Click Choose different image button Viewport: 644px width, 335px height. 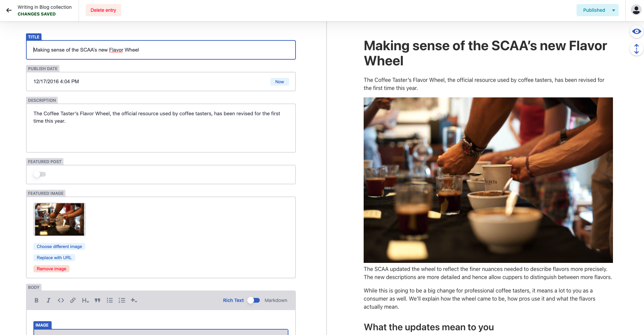(59, 246)
